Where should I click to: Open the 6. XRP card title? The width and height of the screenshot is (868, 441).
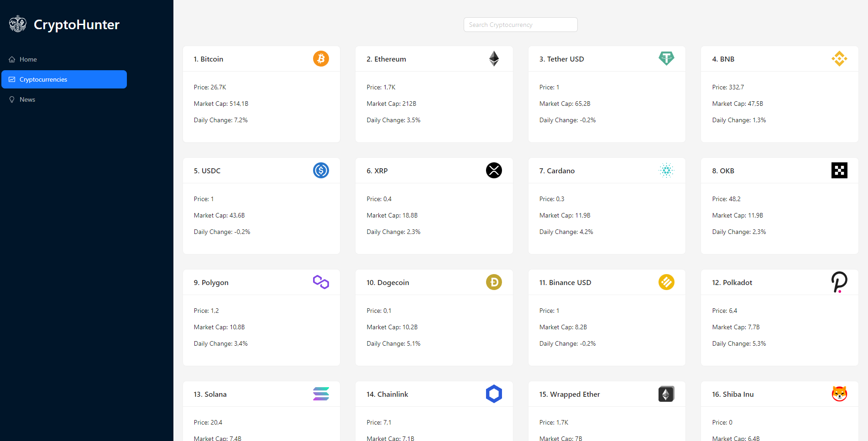pyautogui.click(x=377, y=171)
